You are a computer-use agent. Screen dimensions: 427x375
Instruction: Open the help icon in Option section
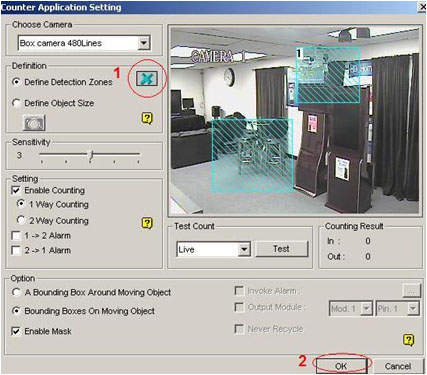409,340
